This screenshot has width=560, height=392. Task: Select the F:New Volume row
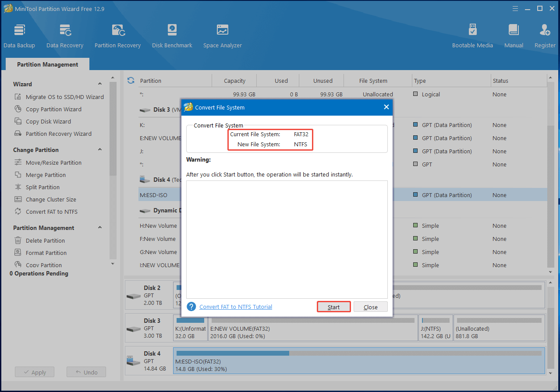click(x=343, y=239)
